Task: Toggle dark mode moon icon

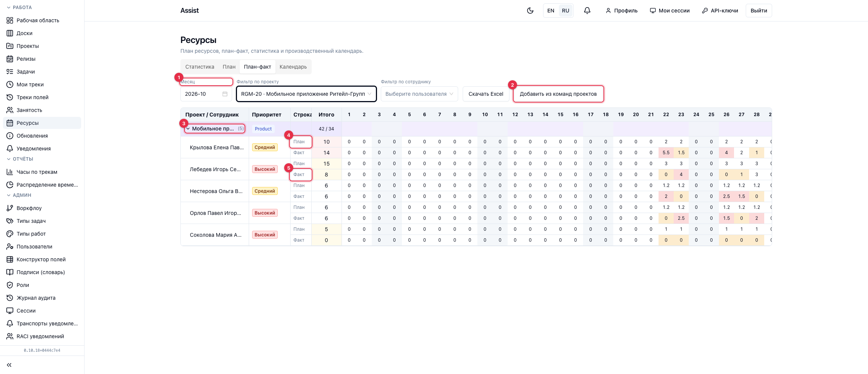Action: 530,11
